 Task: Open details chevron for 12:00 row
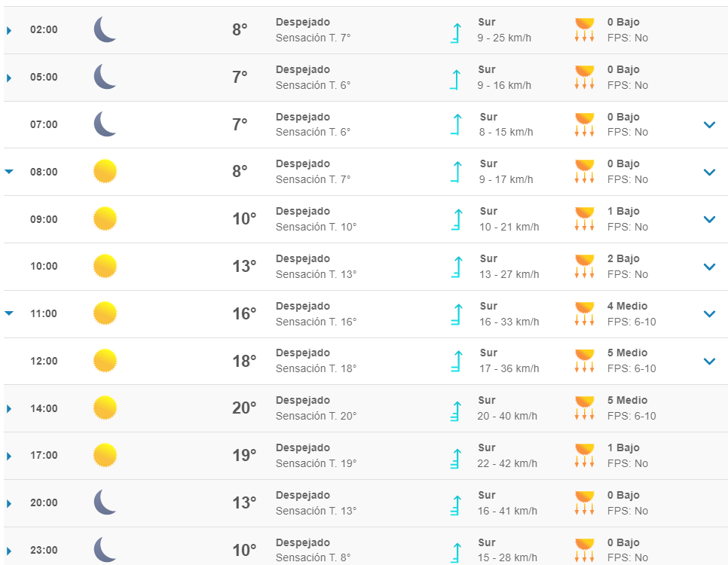[x=709, y=362]
